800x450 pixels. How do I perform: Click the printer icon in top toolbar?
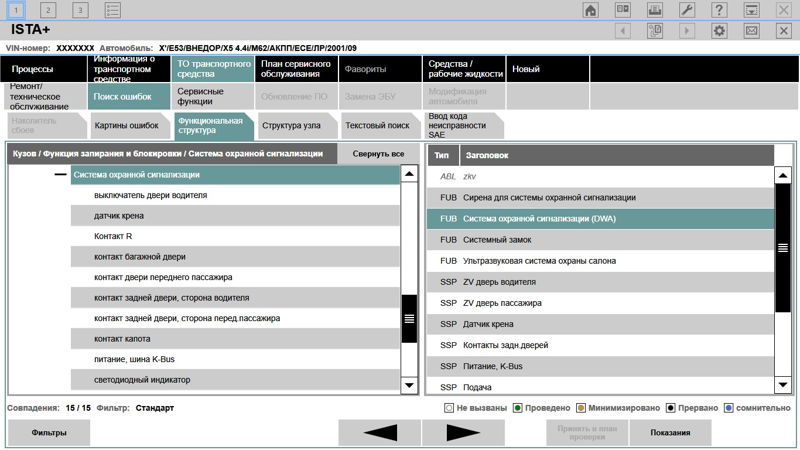click(x=654, y=10)
